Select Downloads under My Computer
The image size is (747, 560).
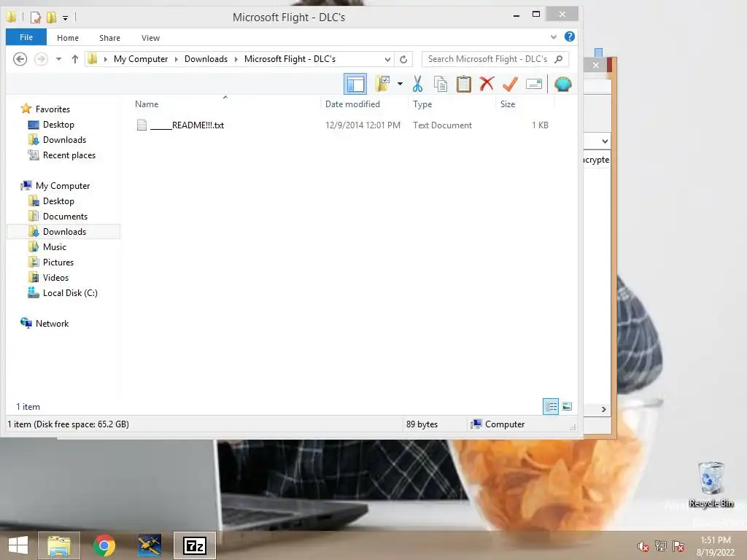pyautogui.click(x=64, y=231)
